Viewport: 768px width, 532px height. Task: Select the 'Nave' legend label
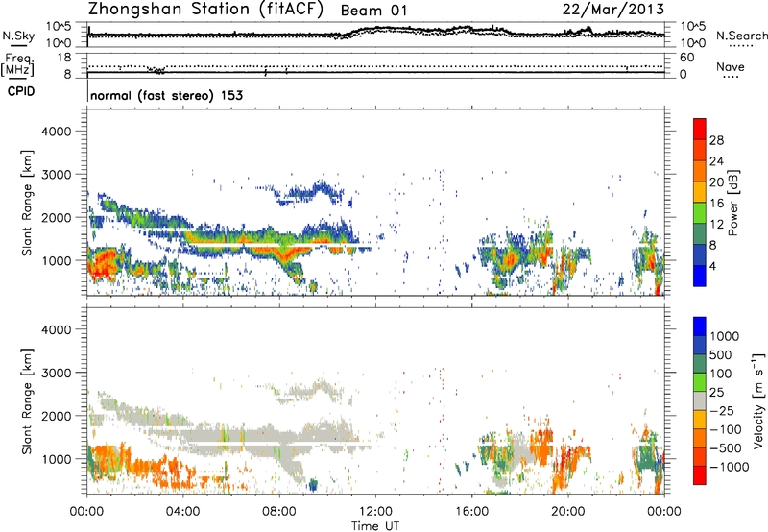coord(731,67)
